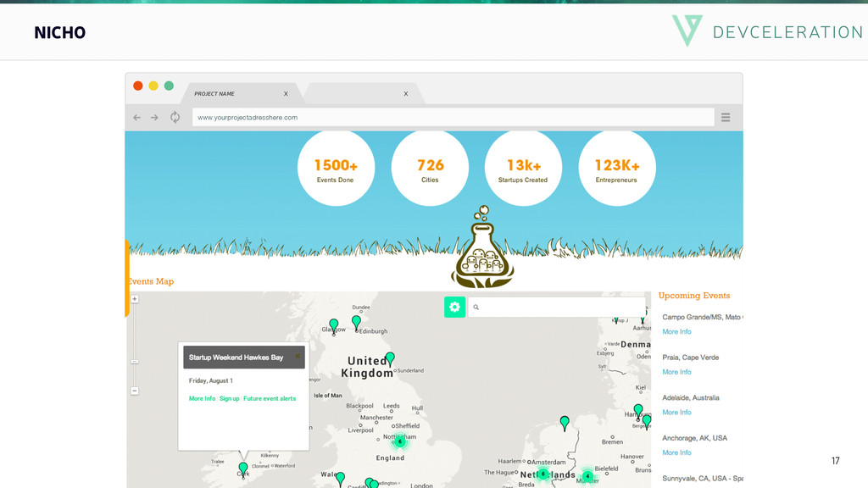This screenshot has height=488, width=868.
Task: Click the Nottingham cluster marker
Action: (400, 441)
